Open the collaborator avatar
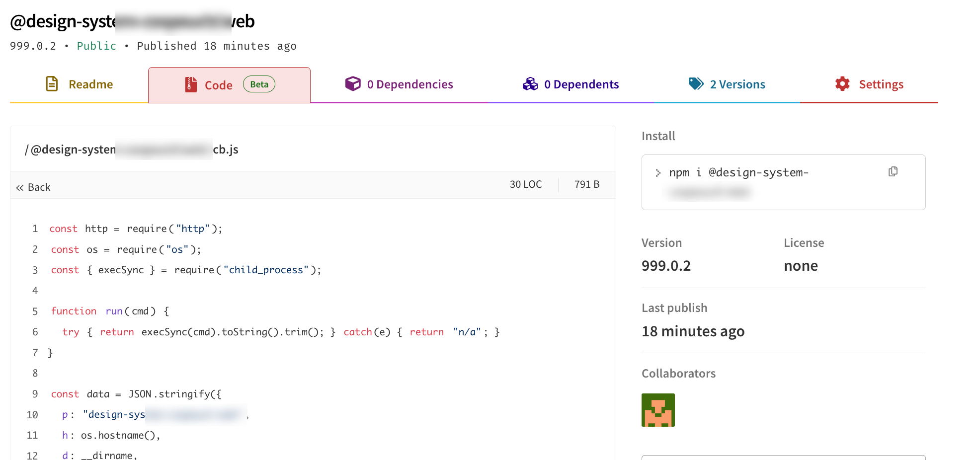Image resolution: width=980 pixels, height=460 pixels. point(658,410)
